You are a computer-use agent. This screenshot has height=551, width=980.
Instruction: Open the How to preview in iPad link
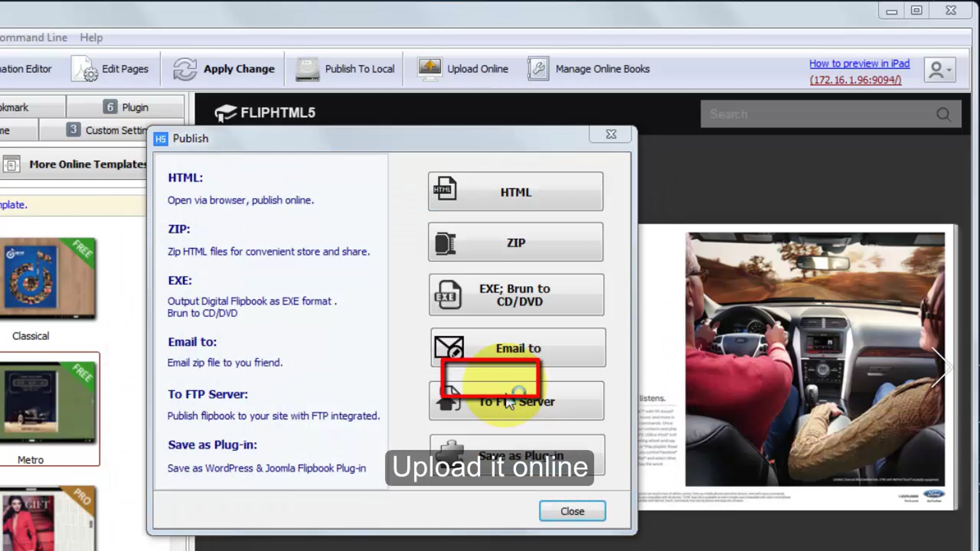coord(859,64)
